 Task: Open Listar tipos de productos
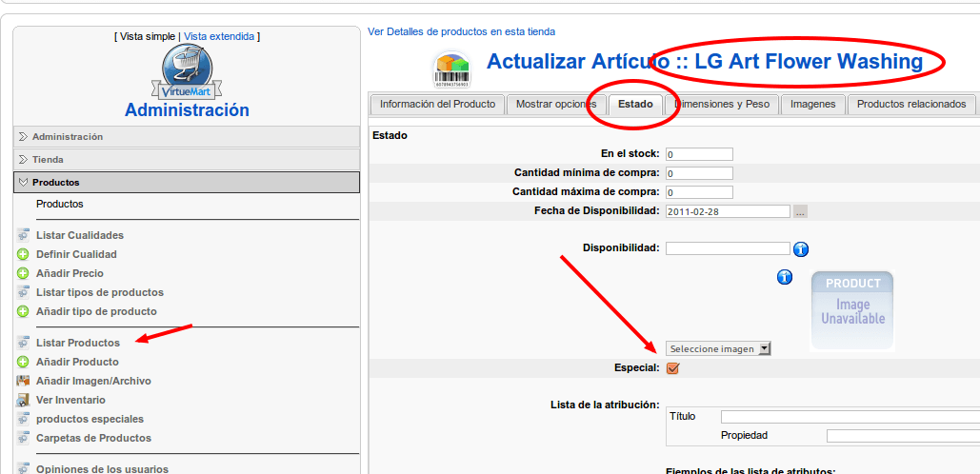(100, 292)
